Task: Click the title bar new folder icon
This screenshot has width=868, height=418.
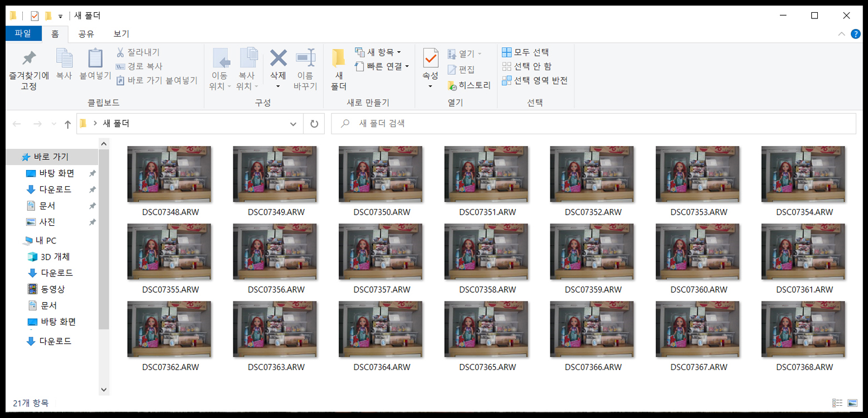Action: [x=48, y=16]
